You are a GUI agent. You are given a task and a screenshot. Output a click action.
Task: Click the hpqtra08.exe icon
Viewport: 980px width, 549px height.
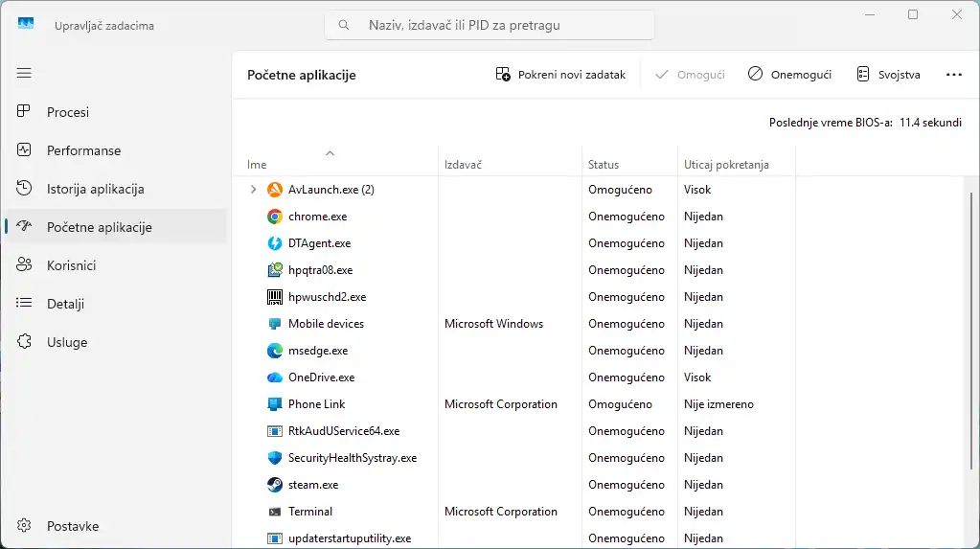coord(274,270)
